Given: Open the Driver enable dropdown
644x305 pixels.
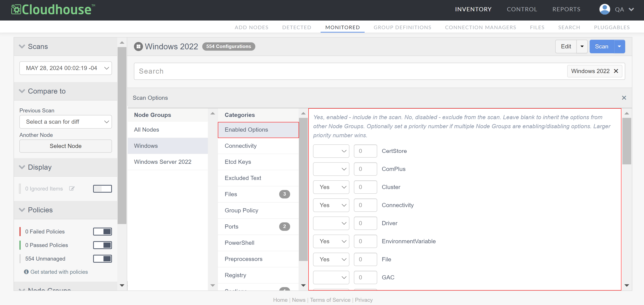Looking at the screenshot, I should click(331, 223).
